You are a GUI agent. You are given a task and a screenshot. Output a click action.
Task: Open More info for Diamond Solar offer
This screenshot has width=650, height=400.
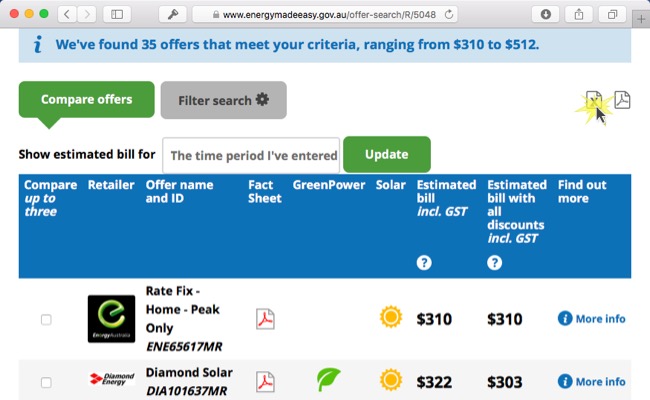(x=592, y=381)
